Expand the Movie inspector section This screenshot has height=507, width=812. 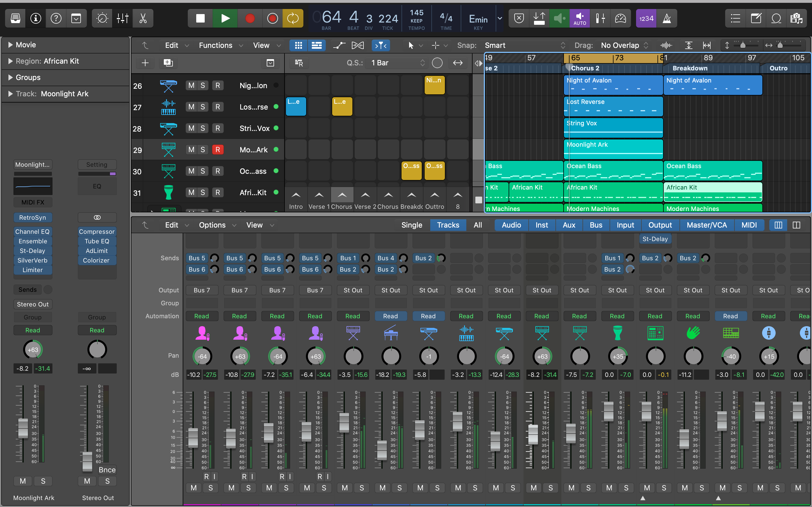click(x=10, y=45)
